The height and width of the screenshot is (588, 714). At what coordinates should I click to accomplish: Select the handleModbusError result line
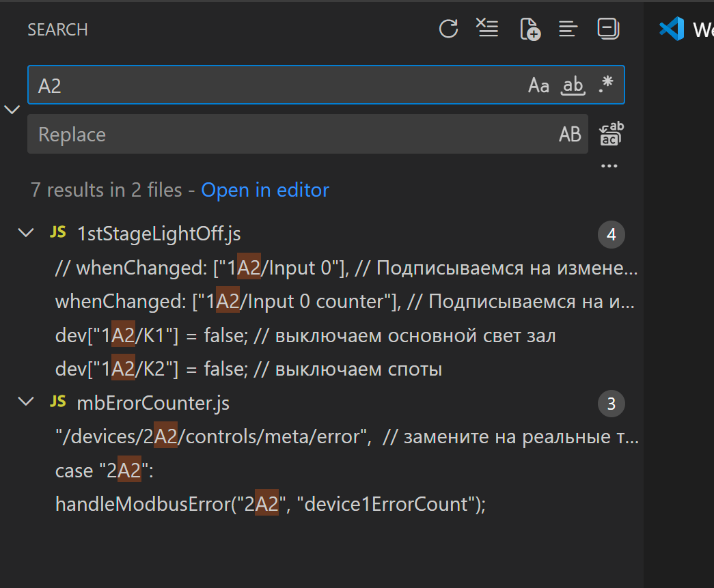[270, 505]
